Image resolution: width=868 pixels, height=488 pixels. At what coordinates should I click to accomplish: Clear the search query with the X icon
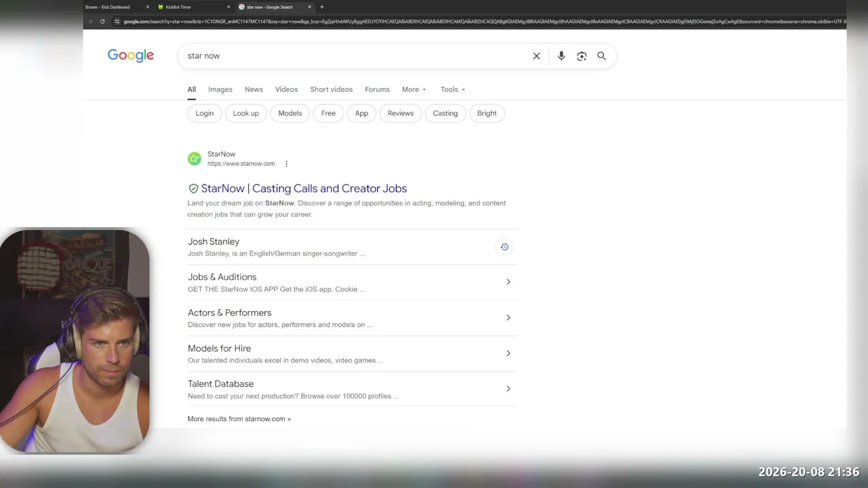536,56
